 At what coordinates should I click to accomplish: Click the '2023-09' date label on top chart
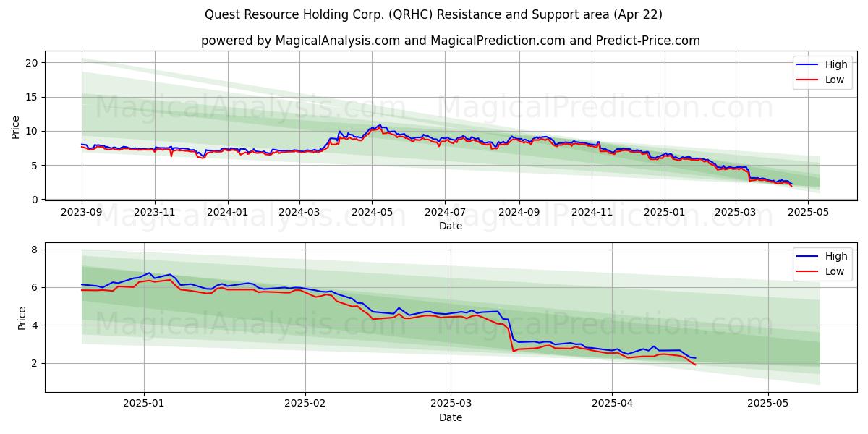(82, 213)
